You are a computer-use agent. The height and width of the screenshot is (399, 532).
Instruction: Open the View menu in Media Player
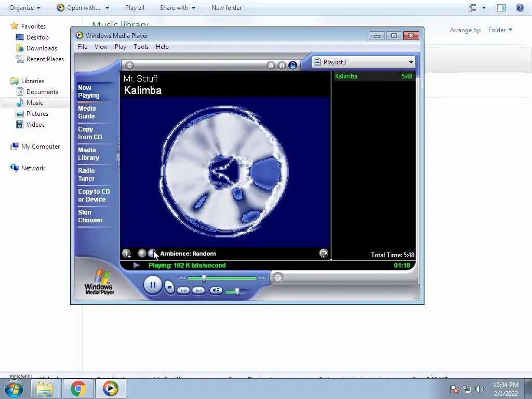coord(101,46)
